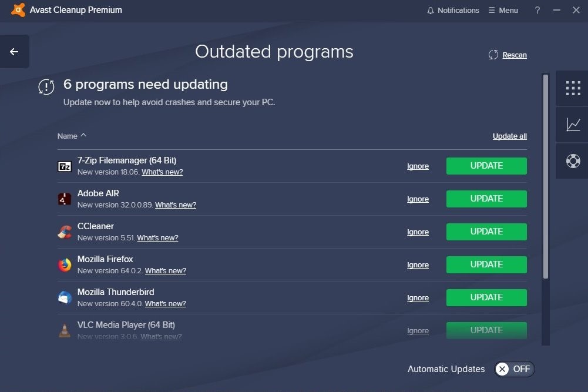Screen dimensions: 588x392
Task: Click the Mozilla Thunderbird icon
Action: (65, 297)
